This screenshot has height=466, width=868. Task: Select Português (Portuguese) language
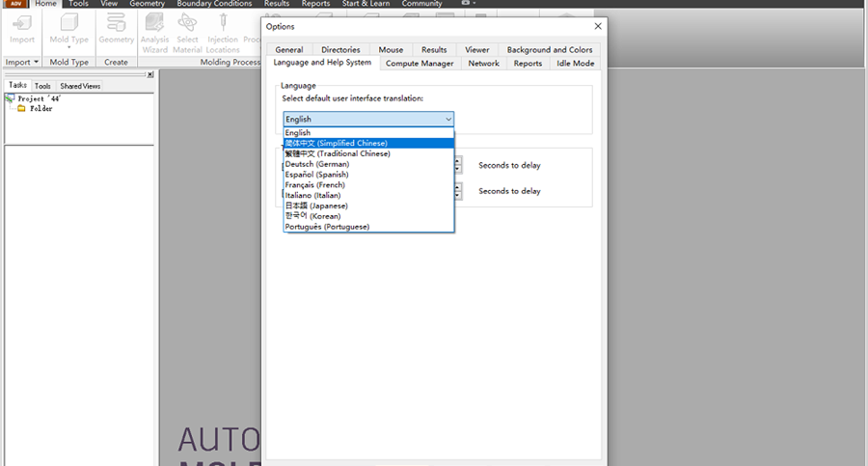pyautogui.click(x=368, y=227)
